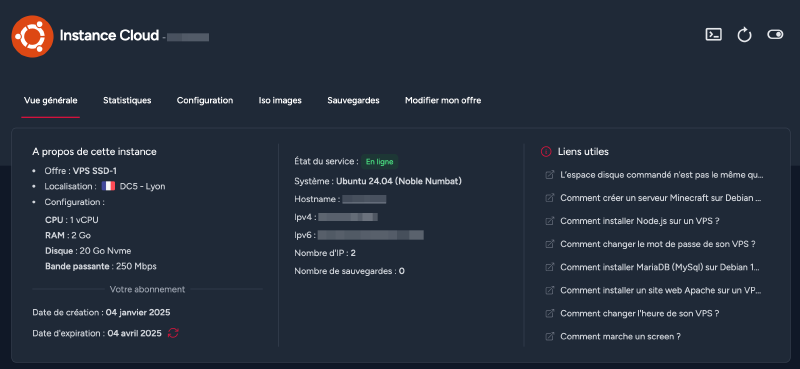Click the "Votre abonnement" section label
The width and height of the screenshot is (800, 369).
coord(147,289)
